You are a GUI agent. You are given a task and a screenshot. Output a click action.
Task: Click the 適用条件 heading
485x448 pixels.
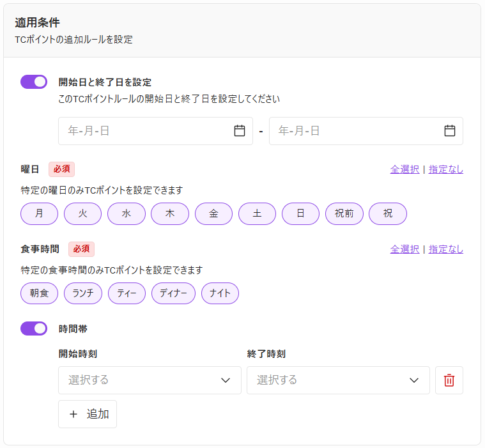38,22
